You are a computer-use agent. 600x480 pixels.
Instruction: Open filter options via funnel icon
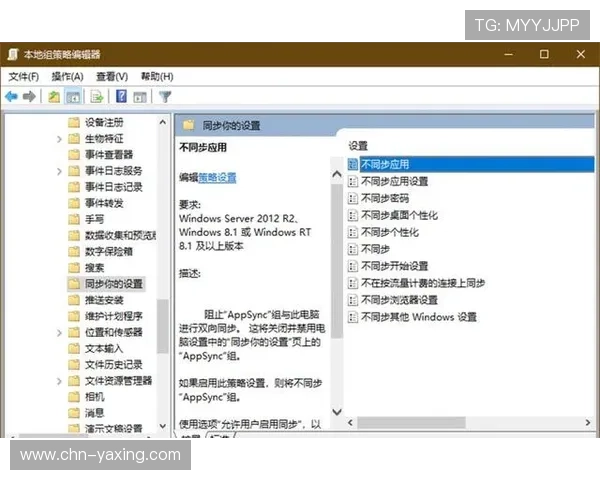(x=165, y=96)
